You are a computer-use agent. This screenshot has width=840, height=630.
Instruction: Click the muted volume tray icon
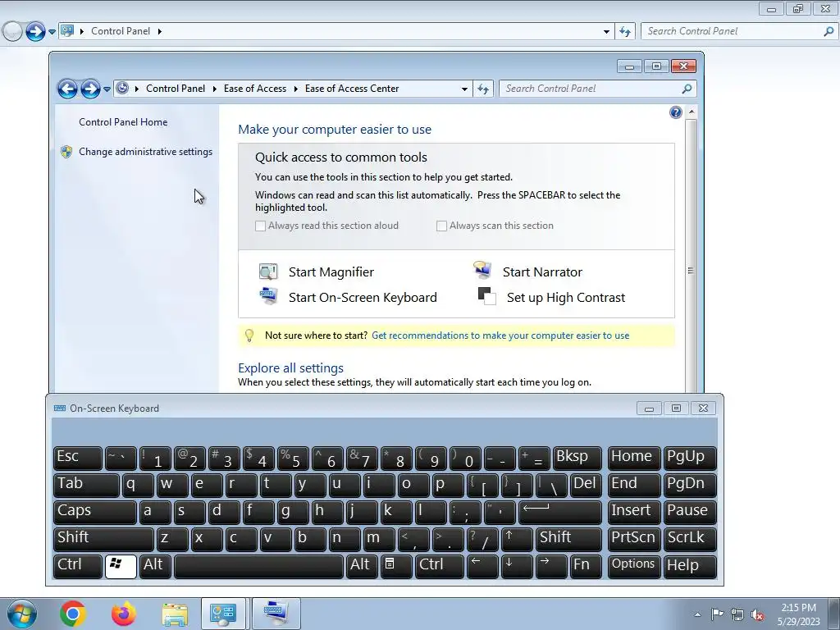pyautogui.click(x=757, y=615)
